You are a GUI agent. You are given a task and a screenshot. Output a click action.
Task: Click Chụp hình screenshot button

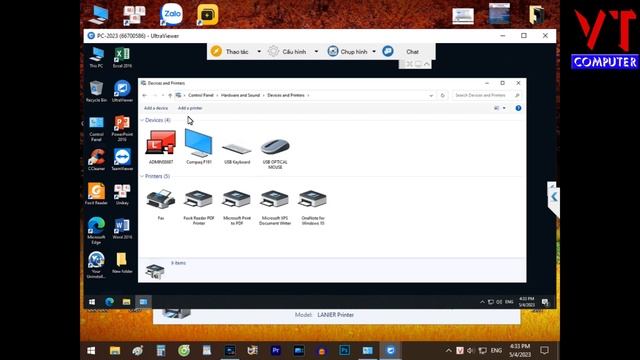click(x=347, y=51)
